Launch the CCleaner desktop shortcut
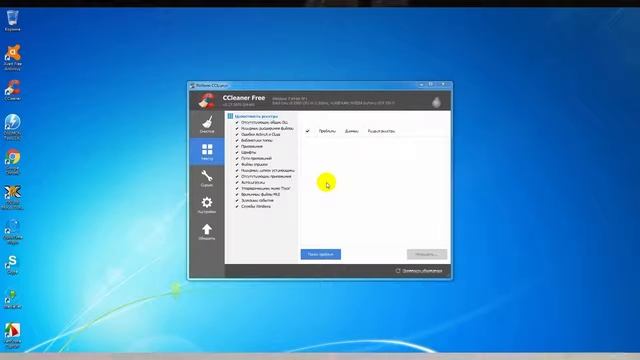The image size is (640, 360). click(x=13, y=91)
